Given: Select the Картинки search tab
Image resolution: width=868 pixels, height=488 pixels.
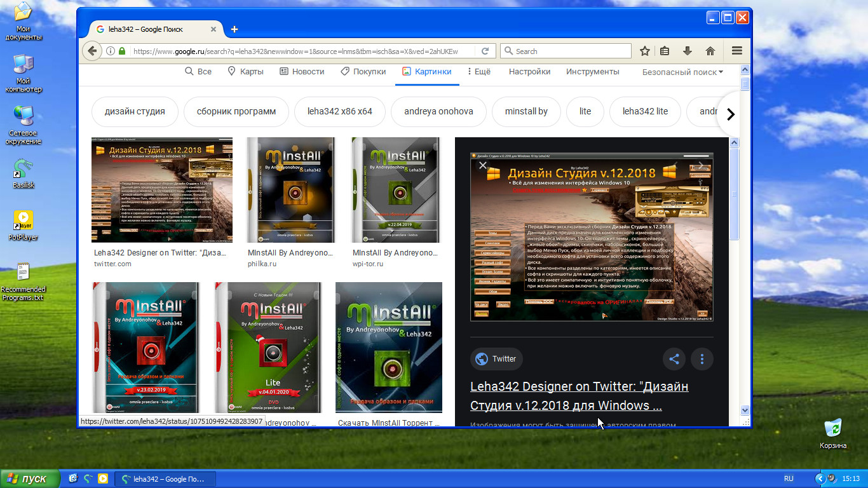Looking at the screenshot, I should (x=426, y=72).
